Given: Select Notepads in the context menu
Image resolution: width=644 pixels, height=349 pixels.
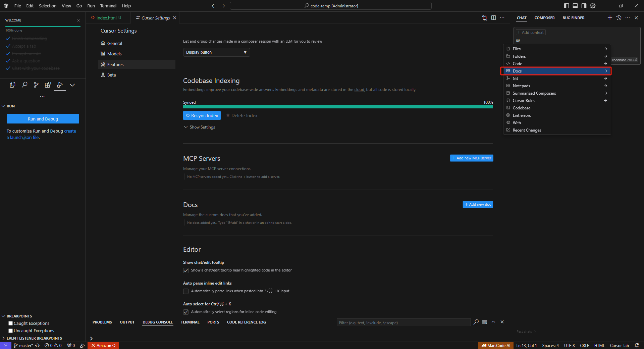Looking at the screenshot, I should (557, 86).
